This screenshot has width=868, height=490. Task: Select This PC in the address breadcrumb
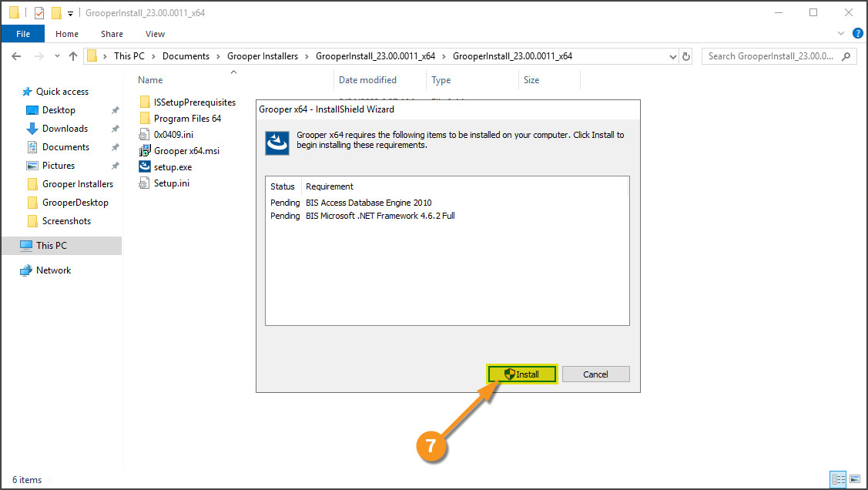129,56
